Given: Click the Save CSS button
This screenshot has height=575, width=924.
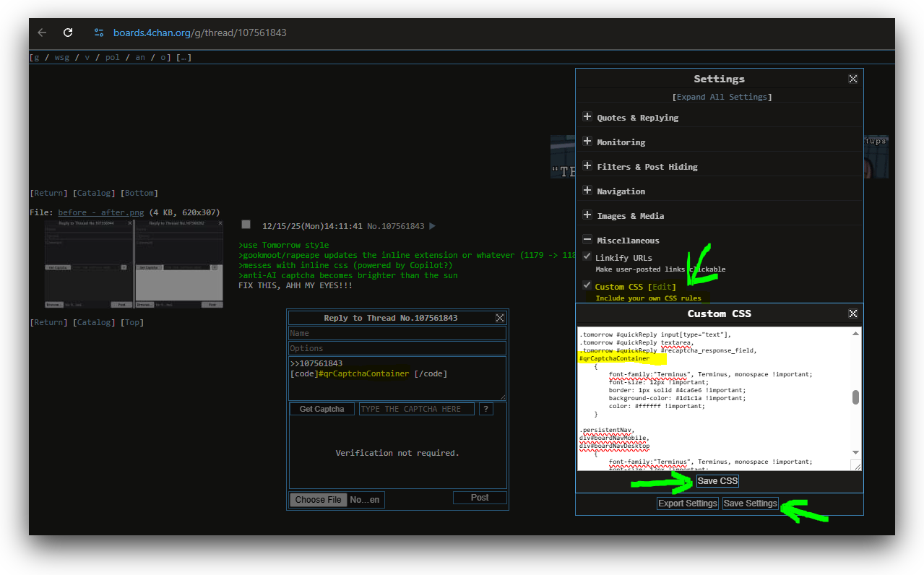Looking at the screenshot, I should point(717,481).
